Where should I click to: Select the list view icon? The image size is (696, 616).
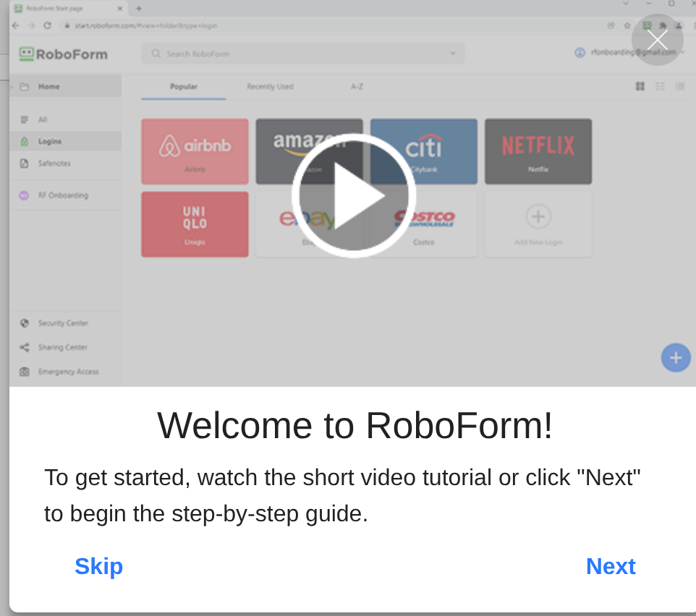click(660, 86)
